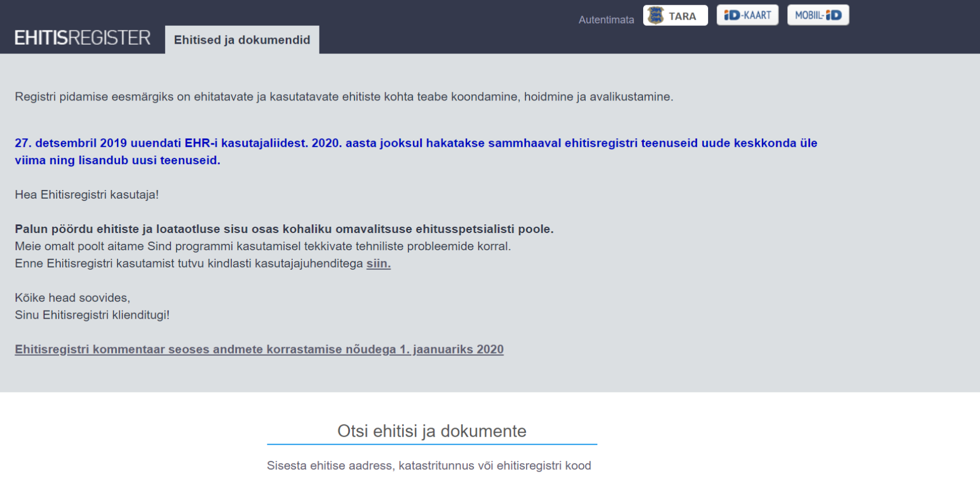Click the 'Sisesta ehitise aadress' instruction text
The image size is (980, 489).
click(x=429, y=465)
